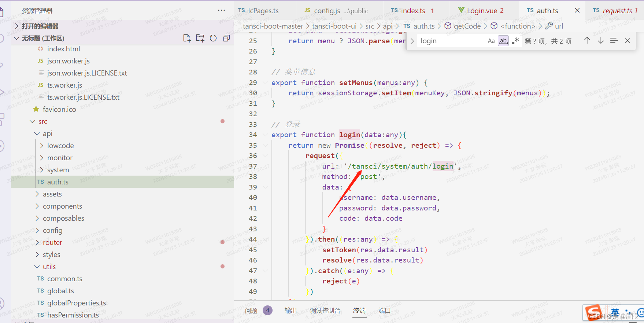Open the 问题 problems panel tab
Image resolution: width=644 pixels, height=323 pixels.
tap(251, 311)
